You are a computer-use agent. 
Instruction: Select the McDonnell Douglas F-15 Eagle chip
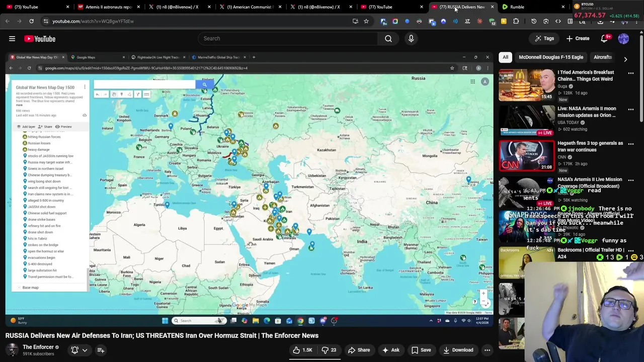point(551,57)
